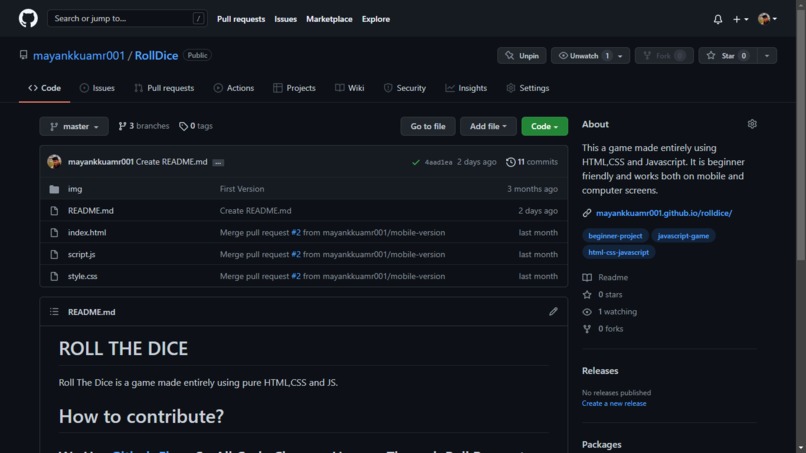
Task: Open Issues in top navigation
Action: click(x=285, y=19)
